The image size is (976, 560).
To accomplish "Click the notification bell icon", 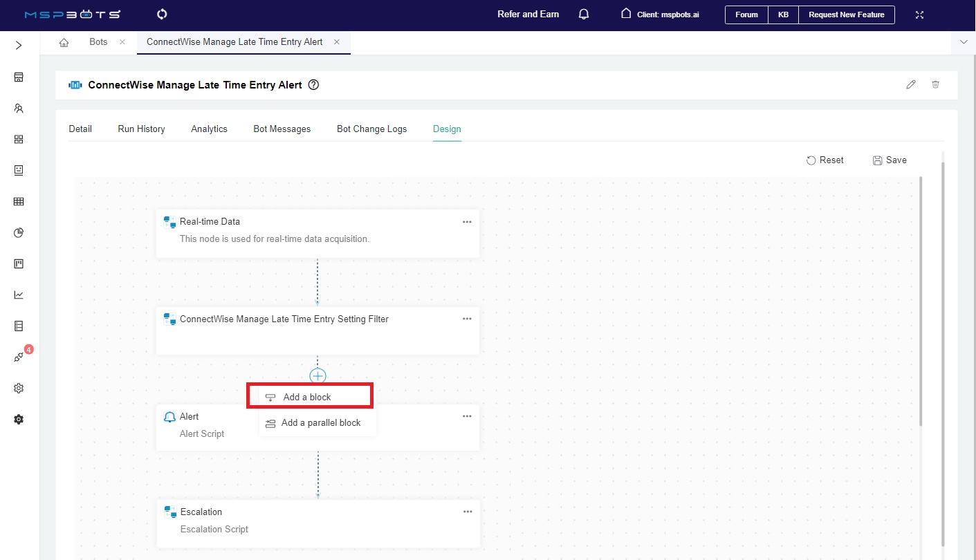I will pos(584,15).
